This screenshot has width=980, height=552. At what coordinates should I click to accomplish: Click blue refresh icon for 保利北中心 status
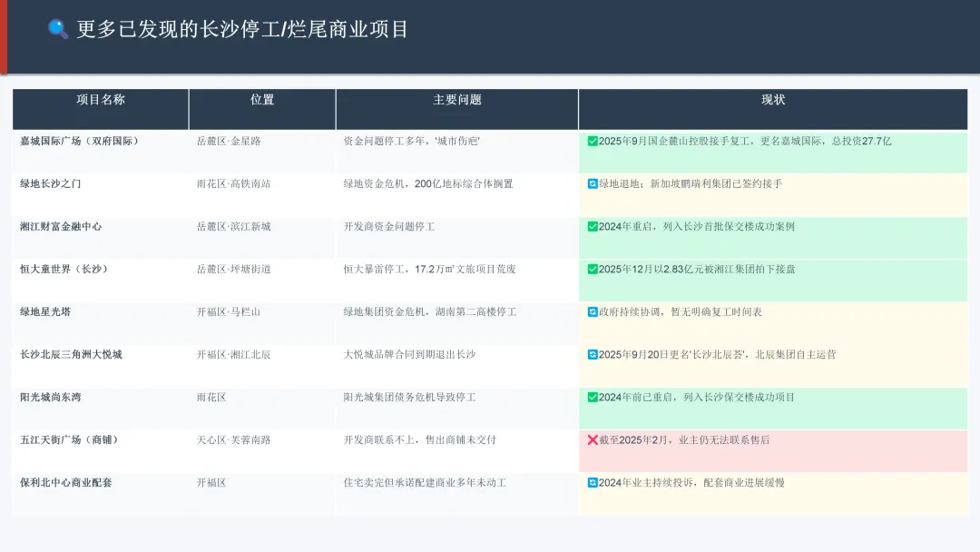coord(593,483)
